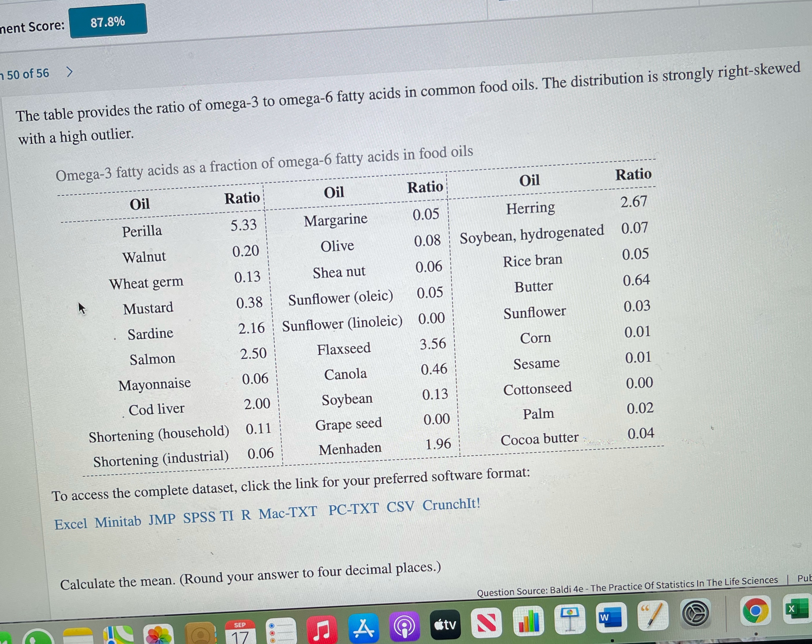
Task: Open the Reminders app in the dock
Action: (281, 631)
